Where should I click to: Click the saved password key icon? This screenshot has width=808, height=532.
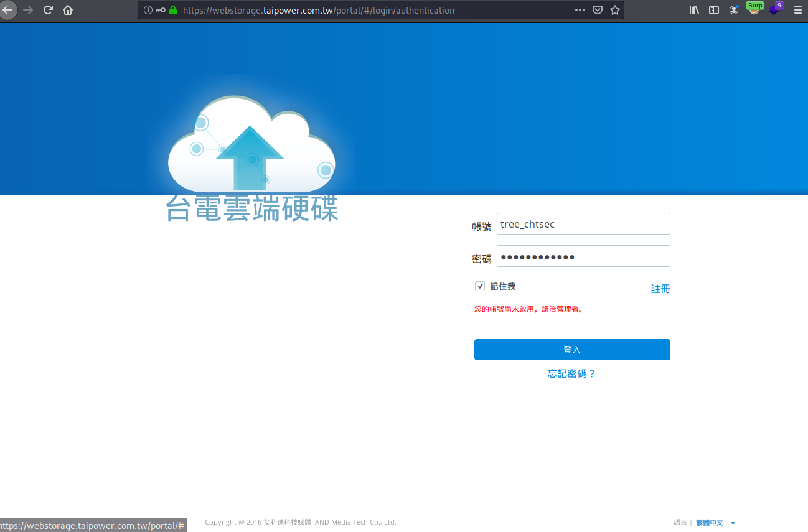click(x=161, y=10)
